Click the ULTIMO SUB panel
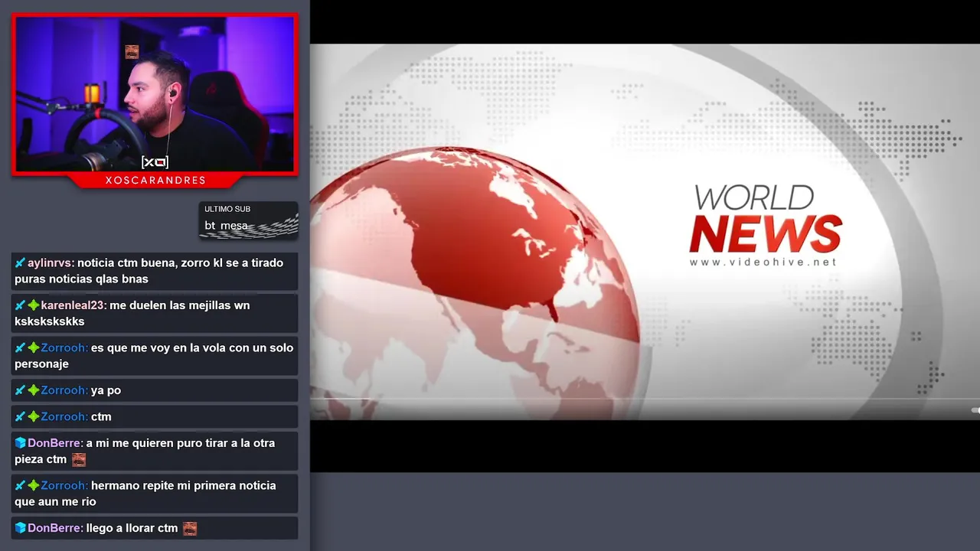980x551 pixels. click(x=248, y=220)
